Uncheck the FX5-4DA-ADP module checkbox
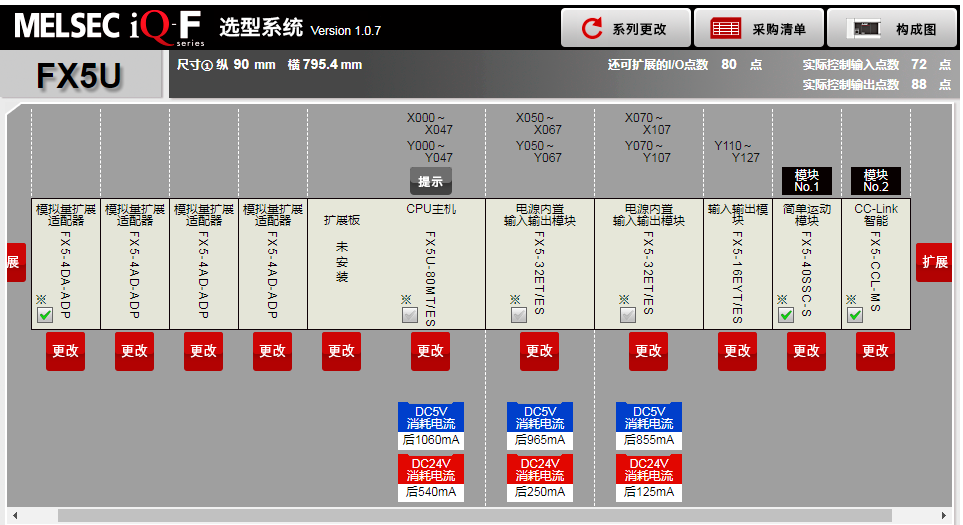The width and height of the screenshot is (963, 525). [44, 315]
